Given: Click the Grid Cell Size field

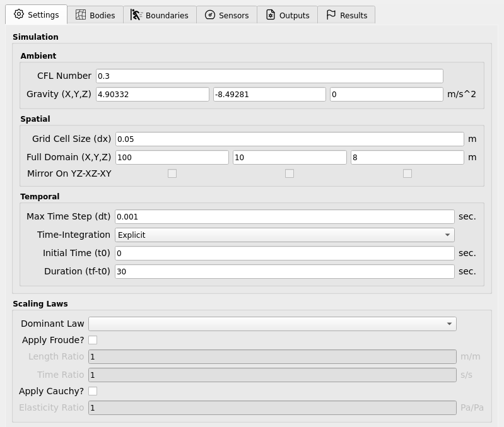Looking at the screenshot, I should [x=290, y=139].
